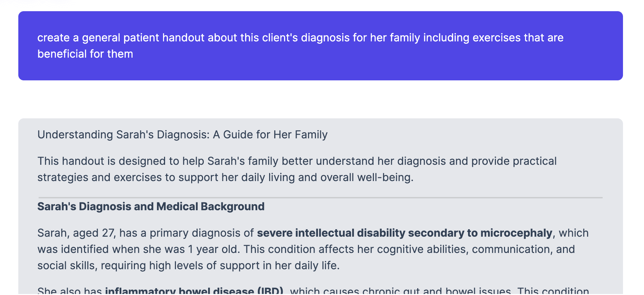Viewport: 644px width, 295px height.
Task: Click bold text "inflammatory bowel disease (IBD)"
Action: tap(194, 291)
